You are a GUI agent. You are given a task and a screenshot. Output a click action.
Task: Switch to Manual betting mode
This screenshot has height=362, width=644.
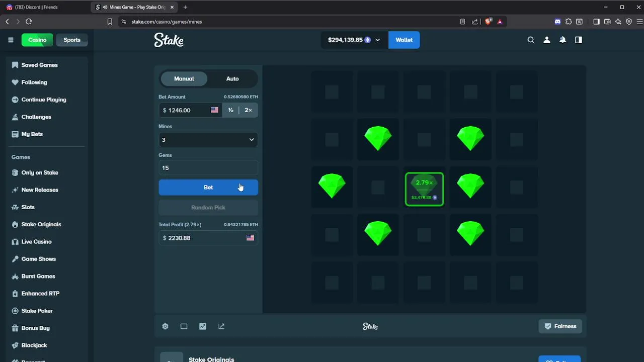pyautogui.click(x=184, y=79)
